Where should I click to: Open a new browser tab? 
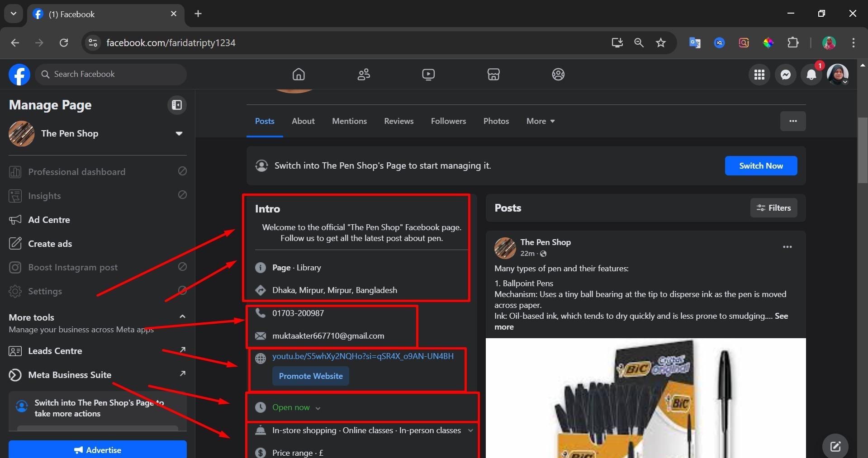click(x=198, y=14)
